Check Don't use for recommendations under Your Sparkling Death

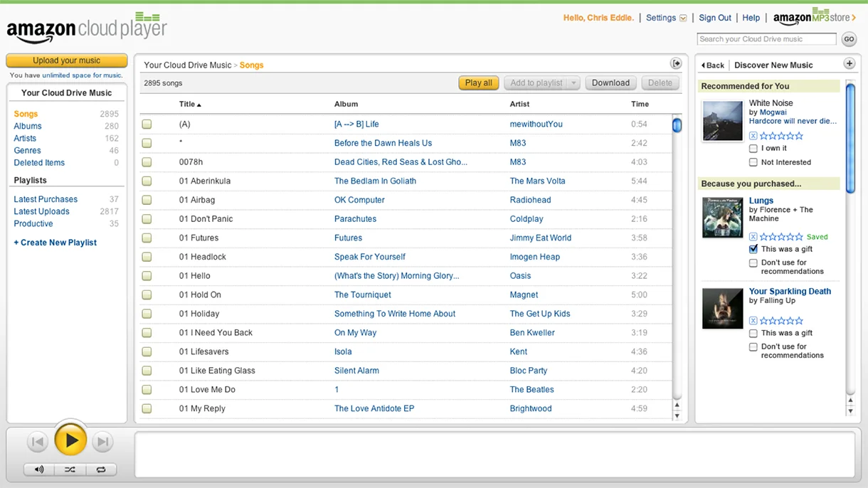click(x=753, y=346)
